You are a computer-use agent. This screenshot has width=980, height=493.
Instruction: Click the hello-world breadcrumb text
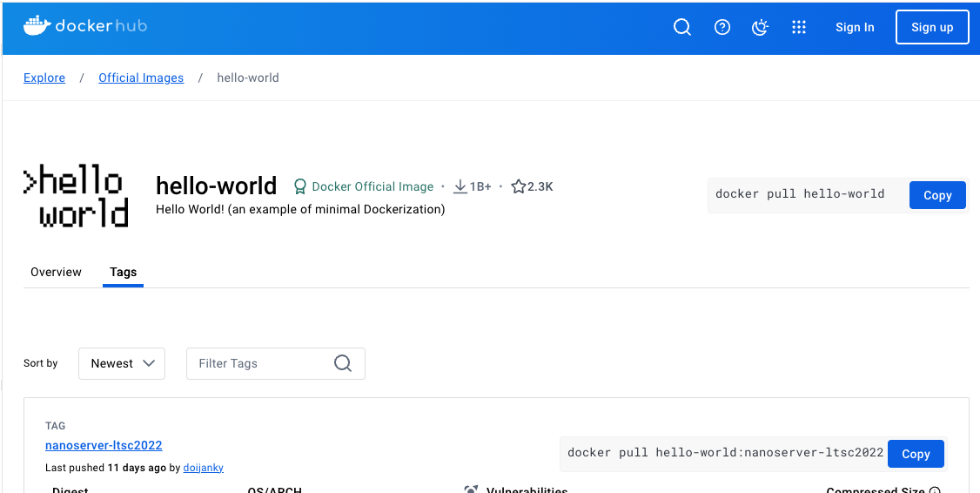click(x=247, y=78)
